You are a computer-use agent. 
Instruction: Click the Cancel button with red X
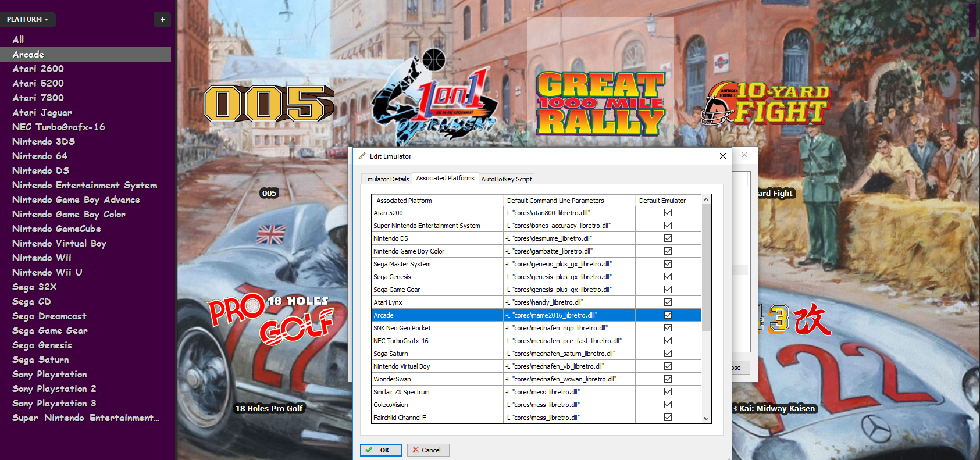428,450
